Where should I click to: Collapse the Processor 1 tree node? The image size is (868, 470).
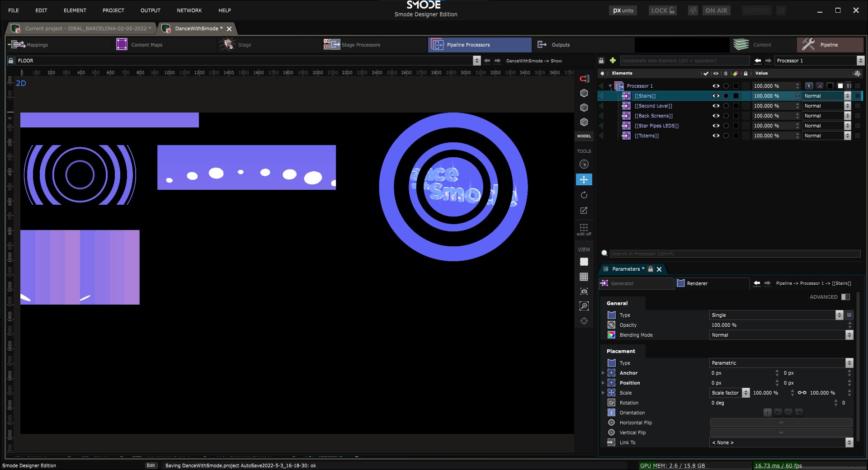tap(610, 86)
